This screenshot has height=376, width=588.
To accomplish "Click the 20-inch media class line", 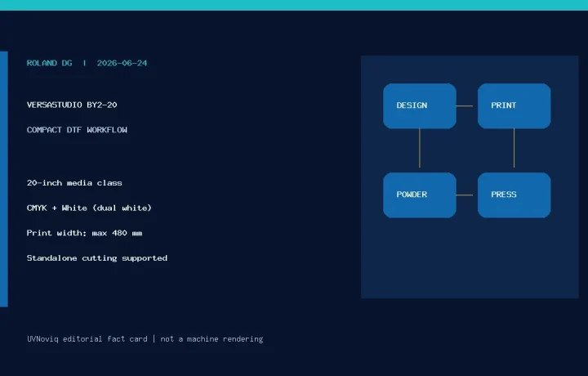I will [74, 183].
